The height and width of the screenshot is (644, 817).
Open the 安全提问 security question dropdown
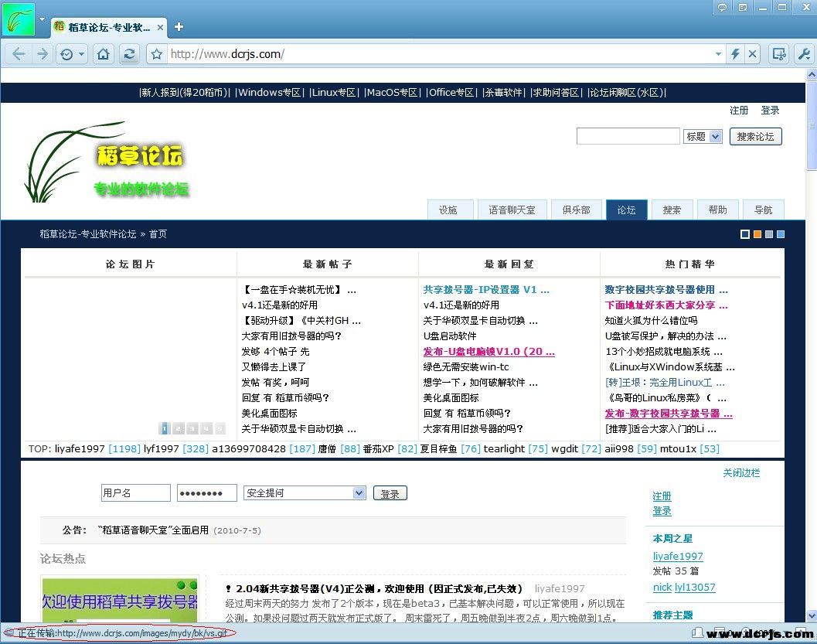(x=305, y=493)
